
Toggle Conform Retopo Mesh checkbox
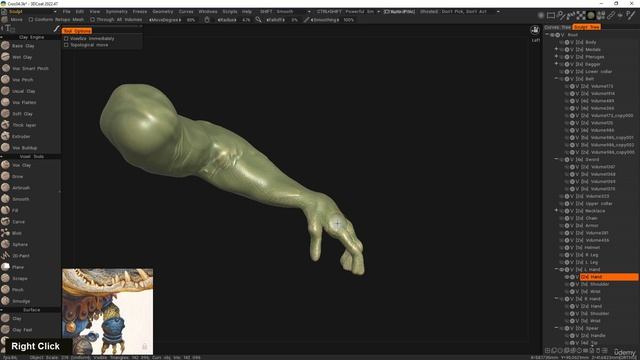point(31,20)
